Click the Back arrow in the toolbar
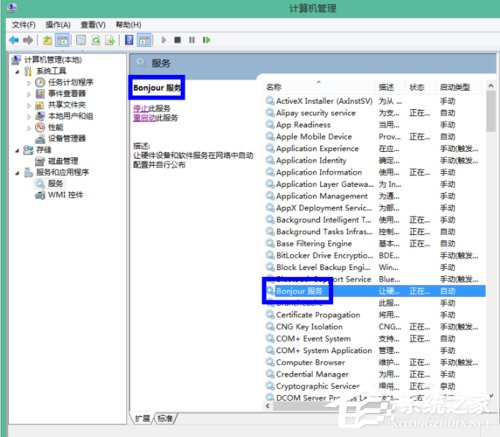This screenshot has width=500, height=437. click(14, 40)
